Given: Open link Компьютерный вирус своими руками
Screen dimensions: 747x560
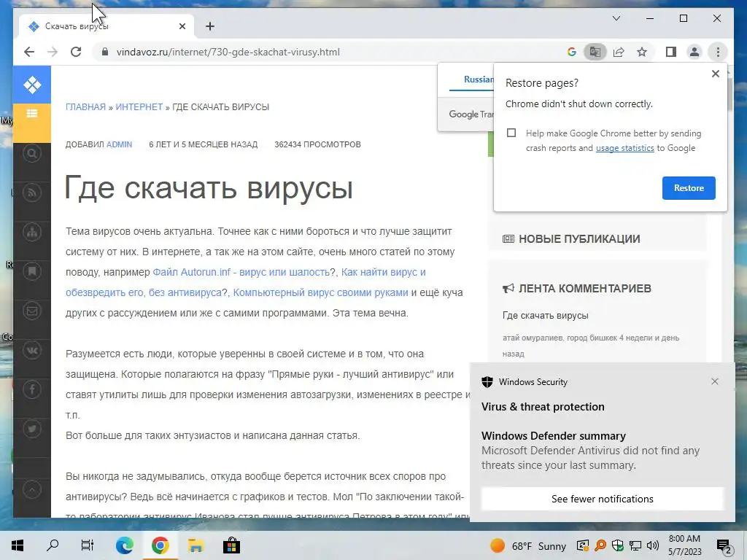Looking at the screenshot, I should tap(321, 292).
